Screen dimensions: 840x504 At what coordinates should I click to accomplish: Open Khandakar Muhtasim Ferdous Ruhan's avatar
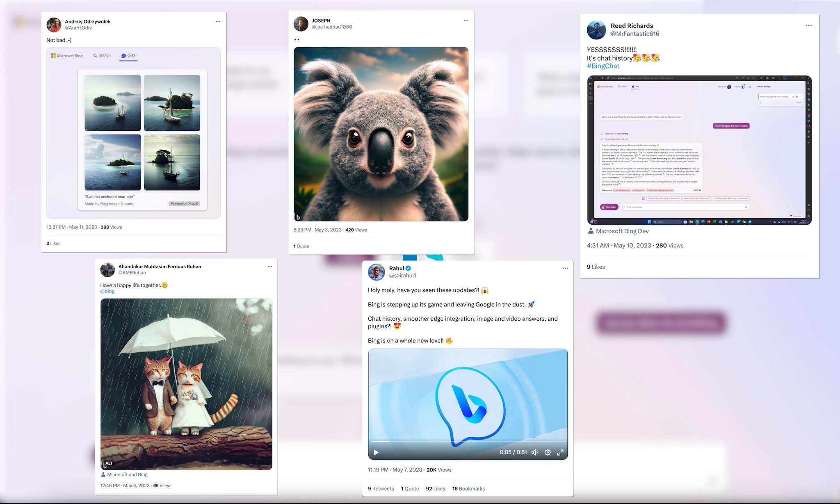107,269
